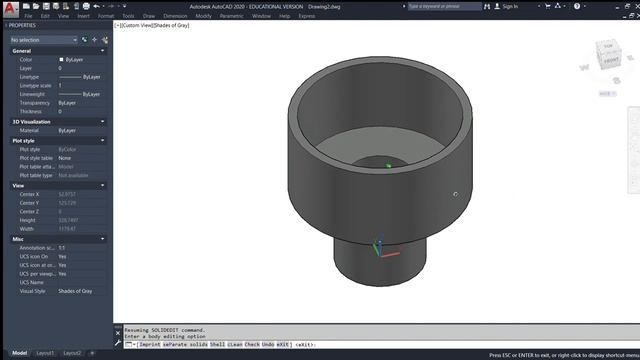The width and height of the screenshot is (640, 360).
Task: Click the Help question mark icon
Action: 577,6
